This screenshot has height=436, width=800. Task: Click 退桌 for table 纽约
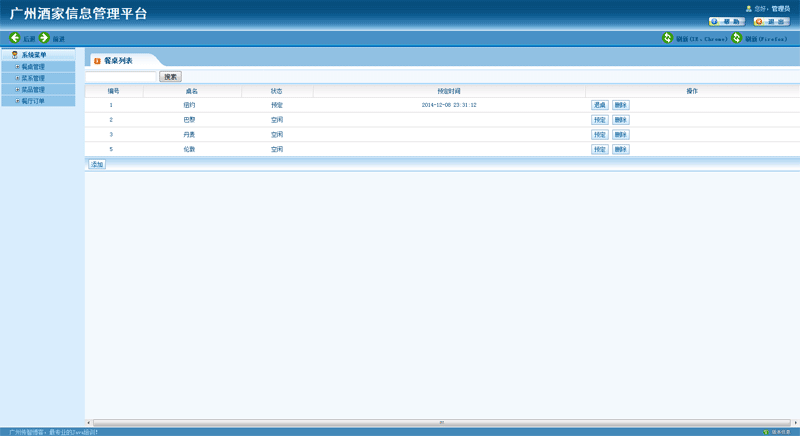[599, 105]
